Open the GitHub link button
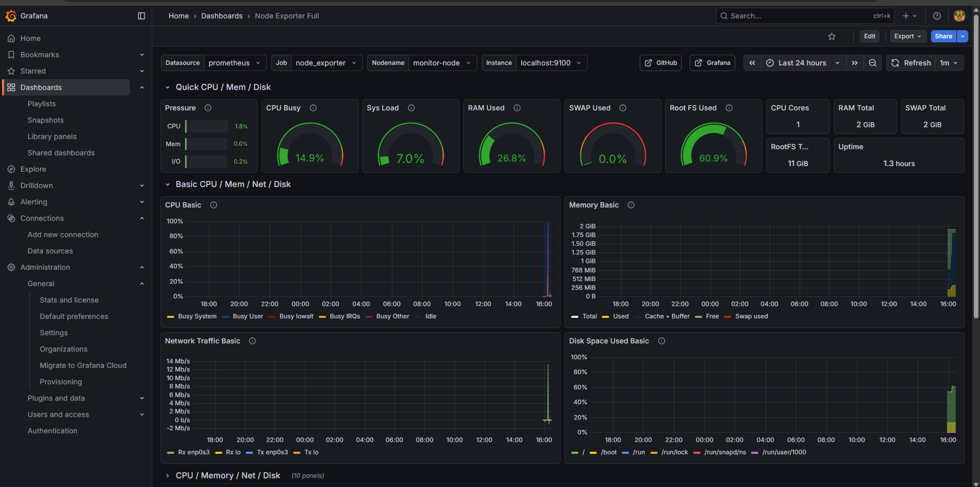Image resolution: width=980 pixels, height=487 pixels. [660, 62]
